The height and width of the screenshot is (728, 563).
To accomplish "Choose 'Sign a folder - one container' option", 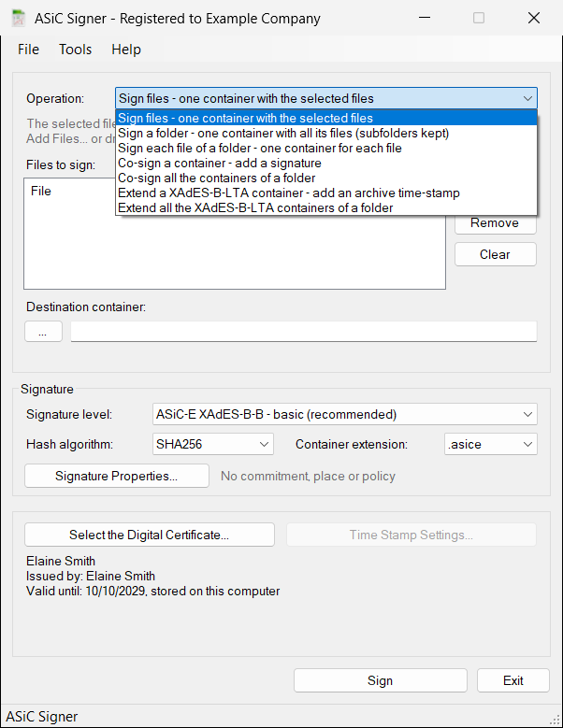I will 326,134.
